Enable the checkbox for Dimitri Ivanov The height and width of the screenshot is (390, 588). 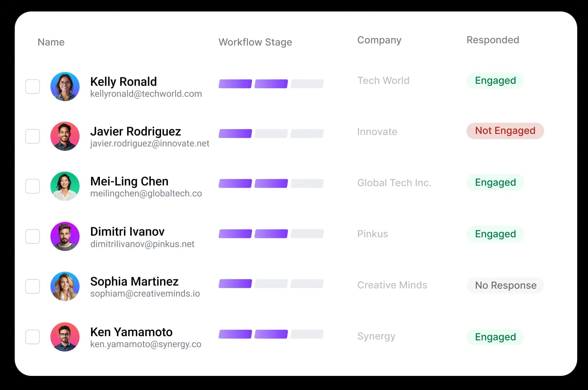pos(33,236)
